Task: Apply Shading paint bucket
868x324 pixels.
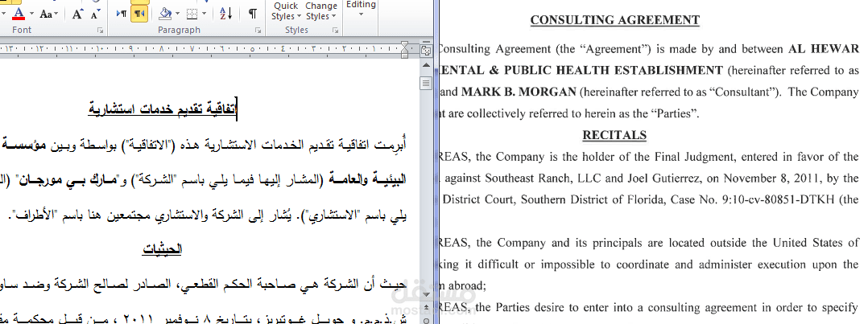Action: 165,14
